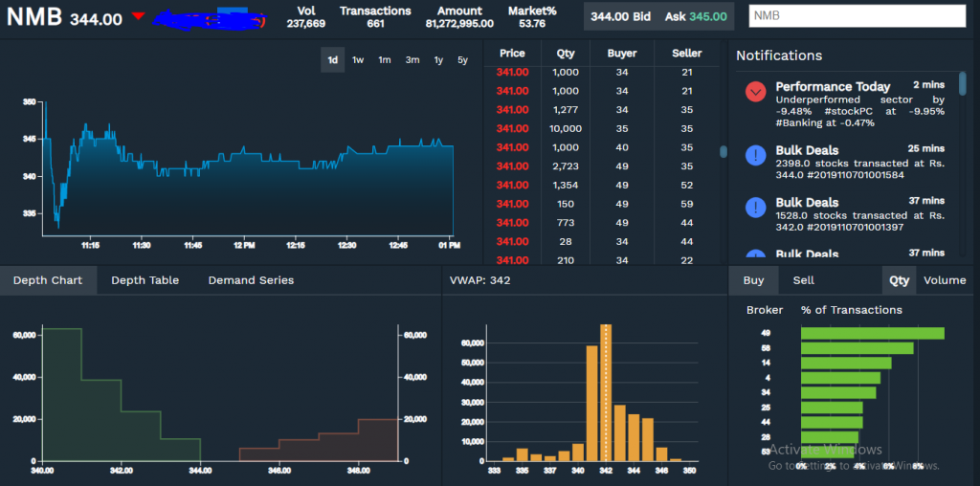980x486 pixels.
Task: Select the 3m chart period
Action: (x=412, y=60)
